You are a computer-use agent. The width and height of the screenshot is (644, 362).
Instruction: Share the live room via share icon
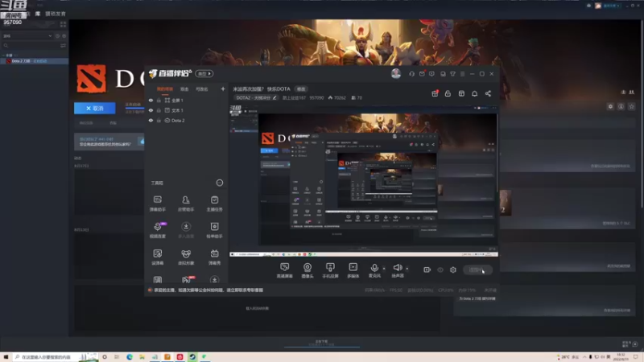488,93
